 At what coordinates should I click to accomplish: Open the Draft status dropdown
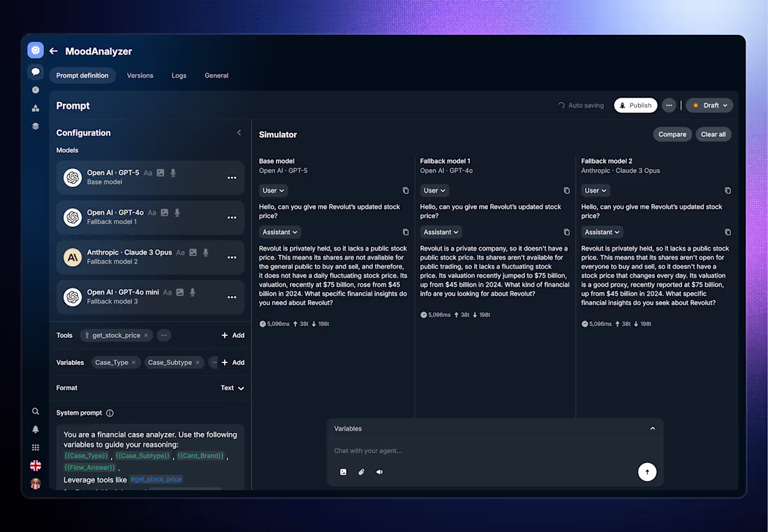(710, 105)
